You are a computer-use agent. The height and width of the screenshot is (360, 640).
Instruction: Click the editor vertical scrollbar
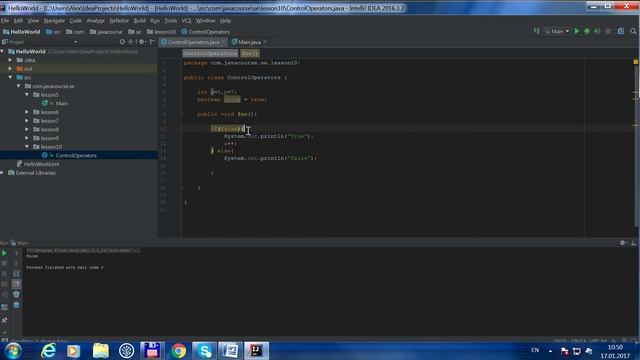[x=637, y=147]
